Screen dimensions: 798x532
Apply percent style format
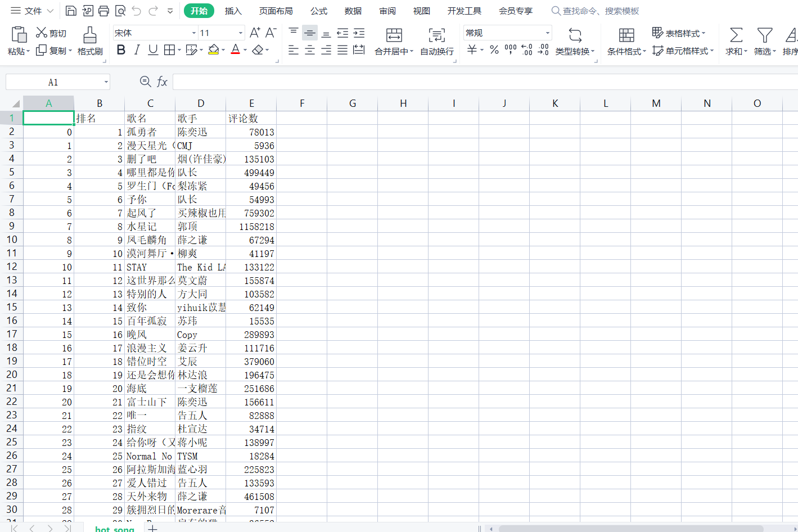pyautogui.click(x=494, y=50)
